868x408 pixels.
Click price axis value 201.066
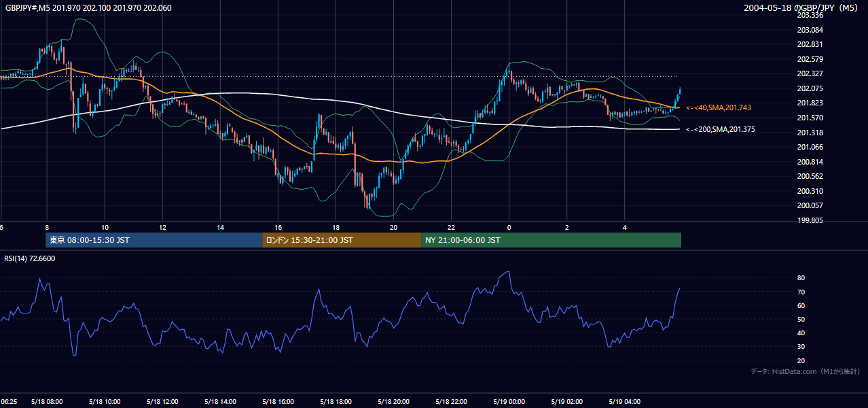[810, 147]
